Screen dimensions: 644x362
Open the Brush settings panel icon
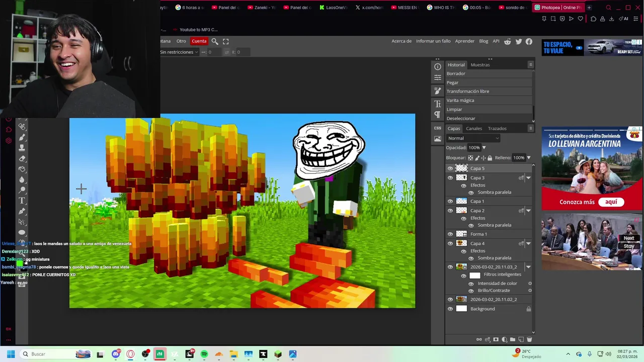click(x=438, y=91)
